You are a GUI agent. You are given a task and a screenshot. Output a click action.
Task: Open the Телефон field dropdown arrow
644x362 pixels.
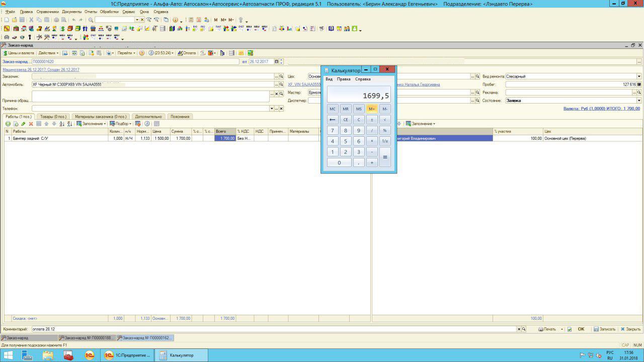click(x=272, y=109)
